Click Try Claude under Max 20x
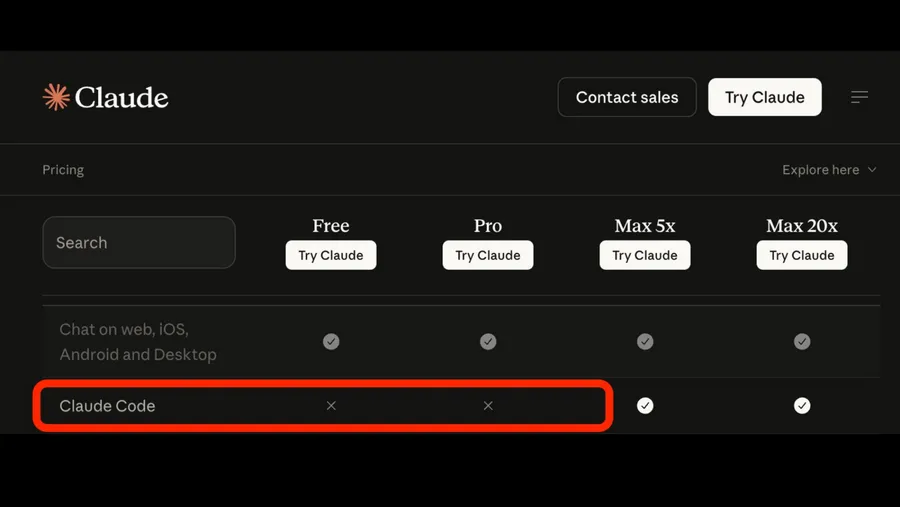 click(802, 255)
